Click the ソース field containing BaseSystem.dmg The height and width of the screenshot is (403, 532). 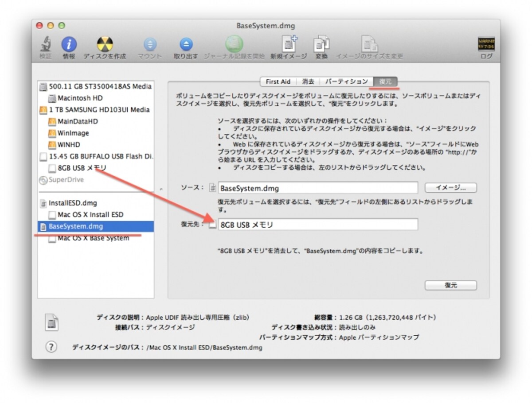[x=317, y=188]
